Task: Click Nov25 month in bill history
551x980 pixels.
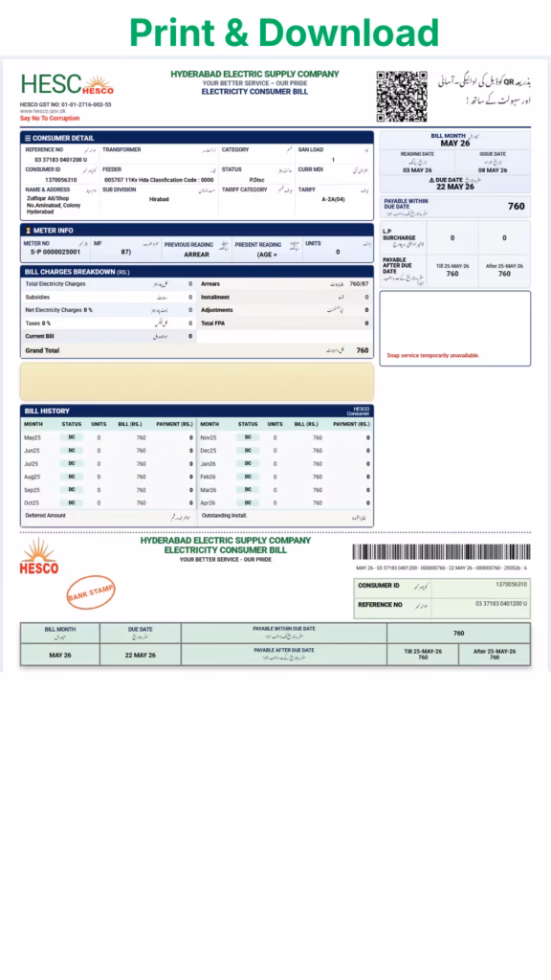Action: pos(209,437)
